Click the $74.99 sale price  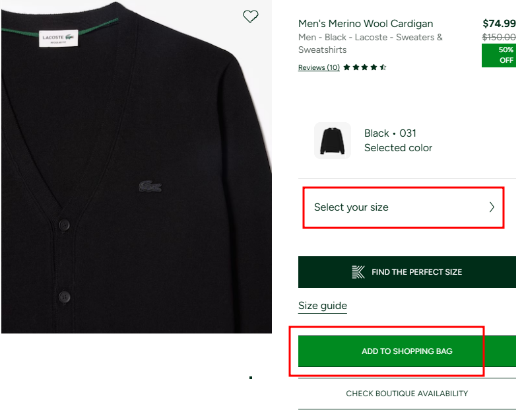pos(499,24)
